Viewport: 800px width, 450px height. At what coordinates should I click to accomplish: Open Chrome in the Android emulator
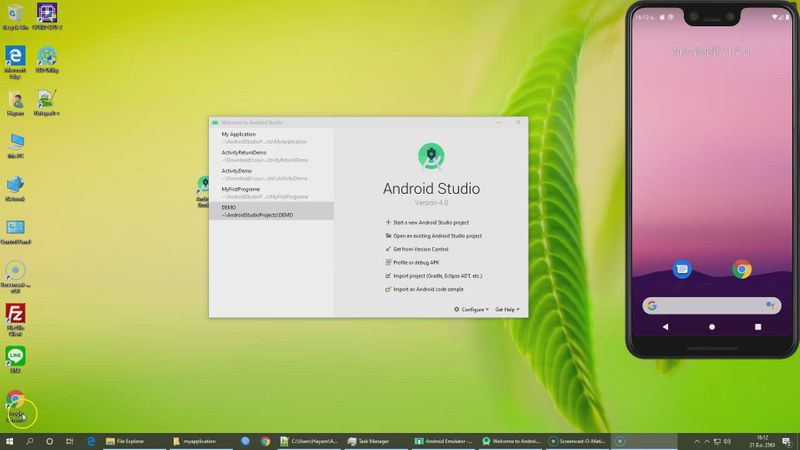741,268
